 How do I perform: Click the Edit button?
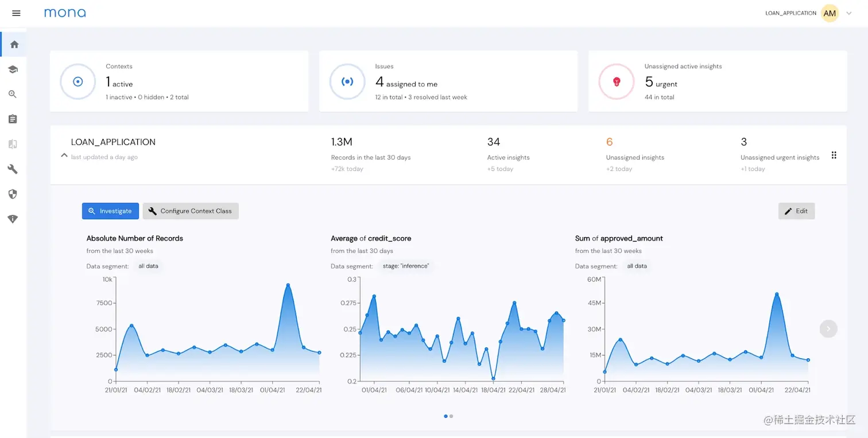pyautogui.click(x=796, y=211)
